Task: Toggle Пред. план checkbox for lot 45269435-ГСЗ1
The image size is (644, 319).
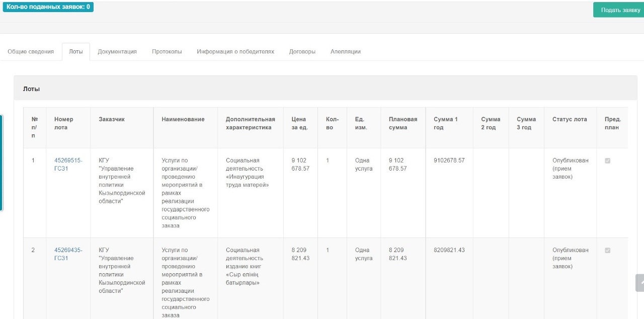Action: pyautogui.click(x=607, y=251)
